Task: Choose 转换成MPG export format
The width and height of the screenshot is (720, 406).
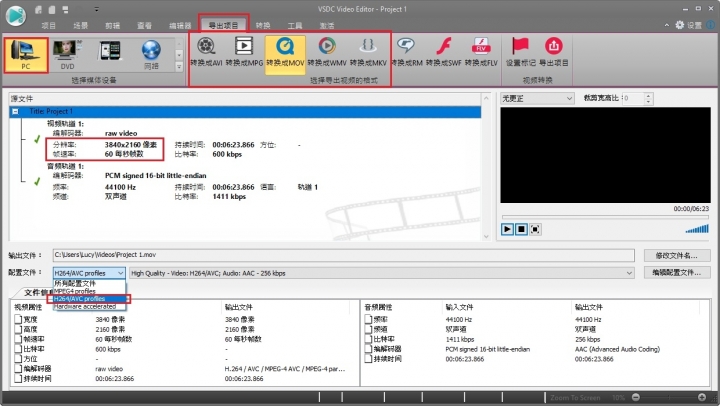Action: pos(244,53)
